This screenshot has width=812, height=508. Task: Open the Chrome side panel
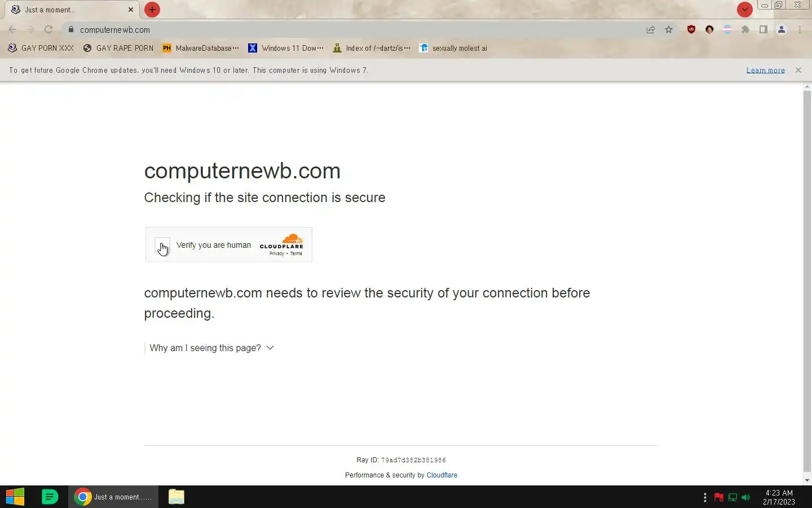(x=764, y=29)
